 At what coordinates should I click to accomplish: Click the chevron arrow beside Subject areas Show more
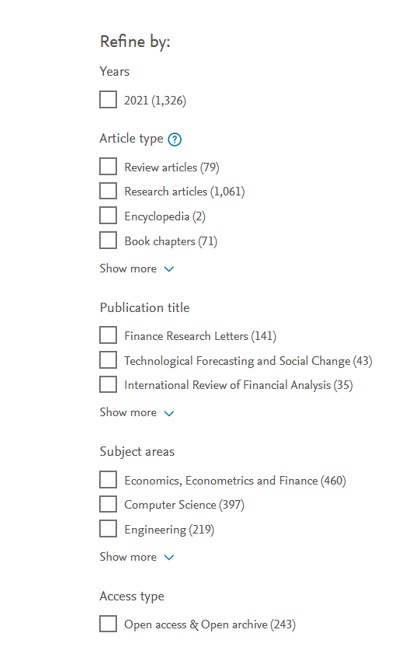click(x=169, y=557)
